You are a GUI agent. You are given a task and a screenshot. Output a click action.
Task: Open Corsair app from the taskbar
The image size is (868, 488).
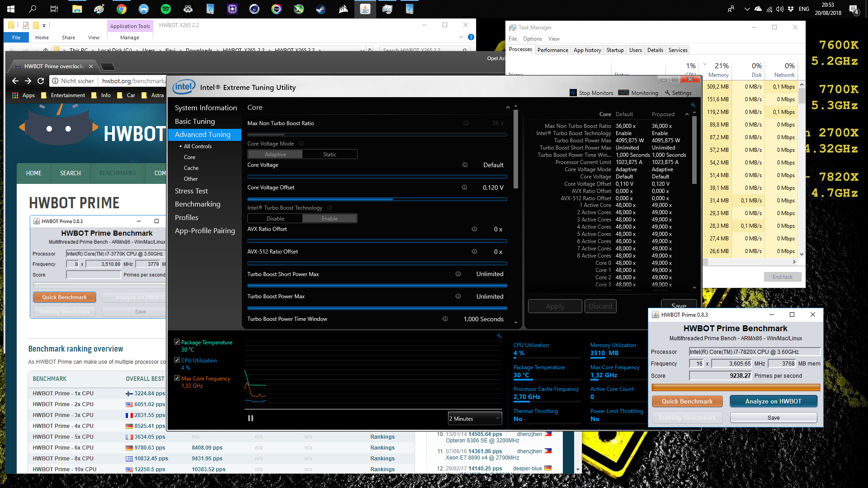tap(343, 9)
